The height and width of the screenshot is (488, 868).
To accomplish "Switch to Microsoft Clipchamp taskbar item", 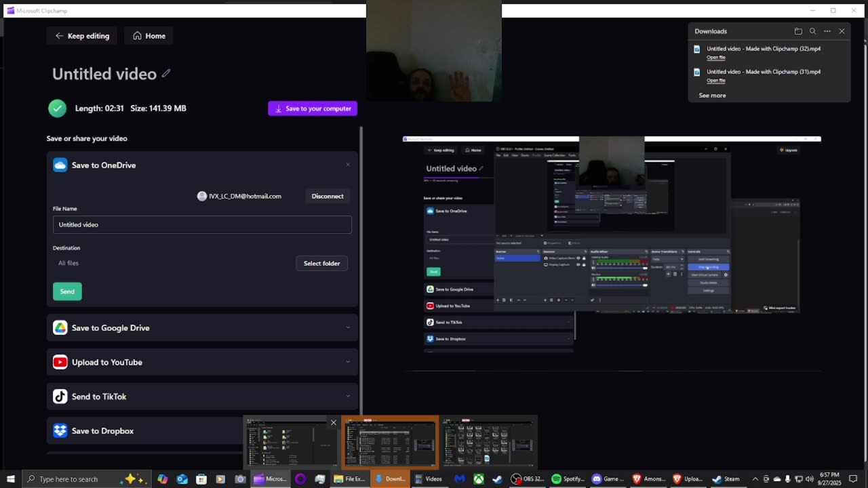I will point(271,479).
